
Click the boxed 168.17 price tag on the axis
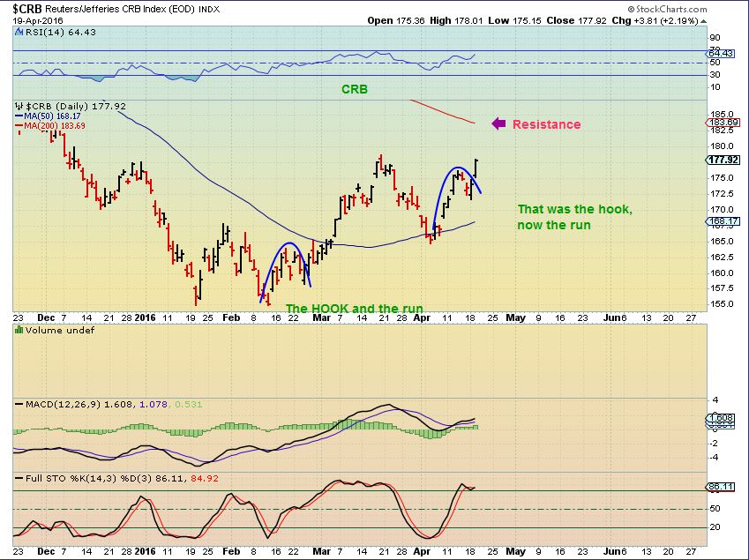pyautogui.click(x=723, y=221)
